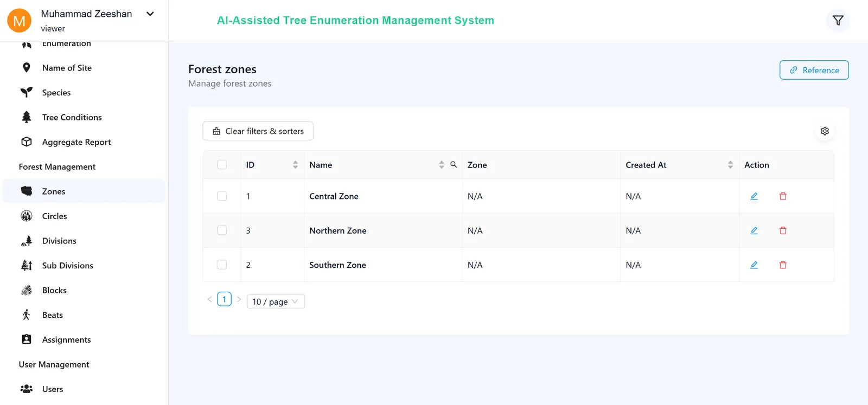Screen dimensions: 868x405
Task: Edit the Southern Zone row
Action: (x=754, y=265)
